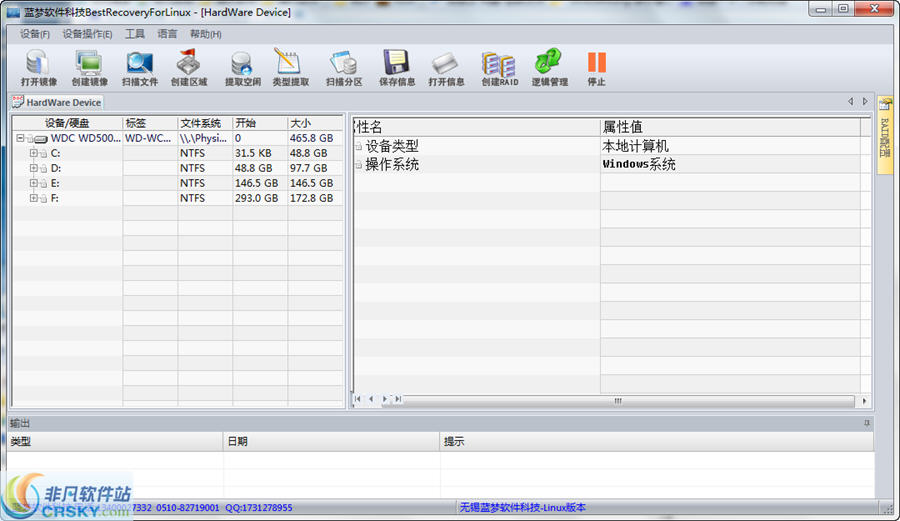This screenshot has height=521, width=900.
Task: Click the 设备/硬盘 column header
Action: tap(67, 123)
